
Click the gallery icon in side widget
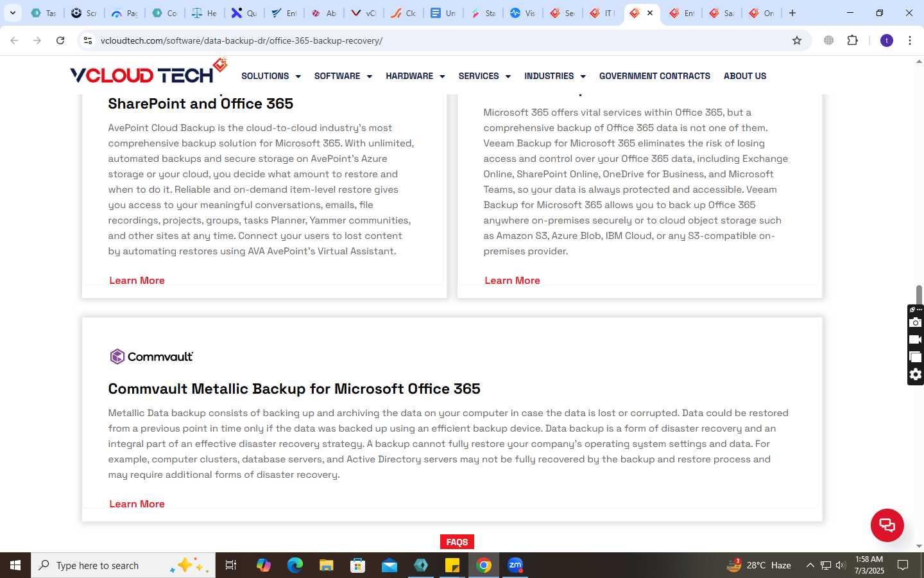pyautogui.click(x=916, y=357)
